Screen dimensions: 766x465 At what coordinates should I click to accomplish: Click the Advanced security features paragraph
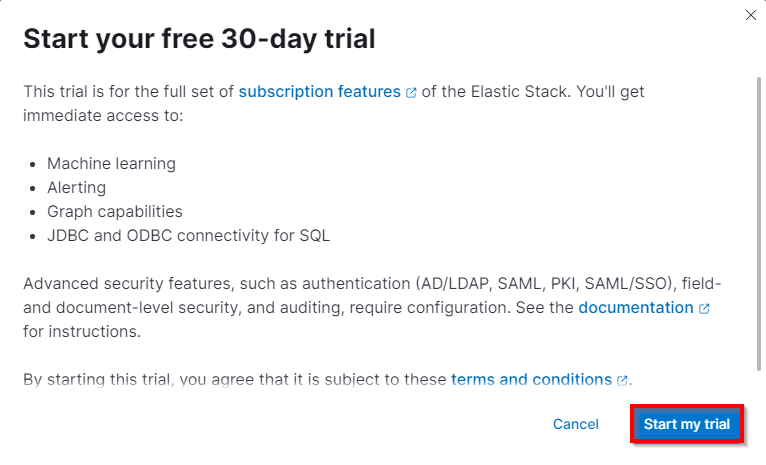372,307
